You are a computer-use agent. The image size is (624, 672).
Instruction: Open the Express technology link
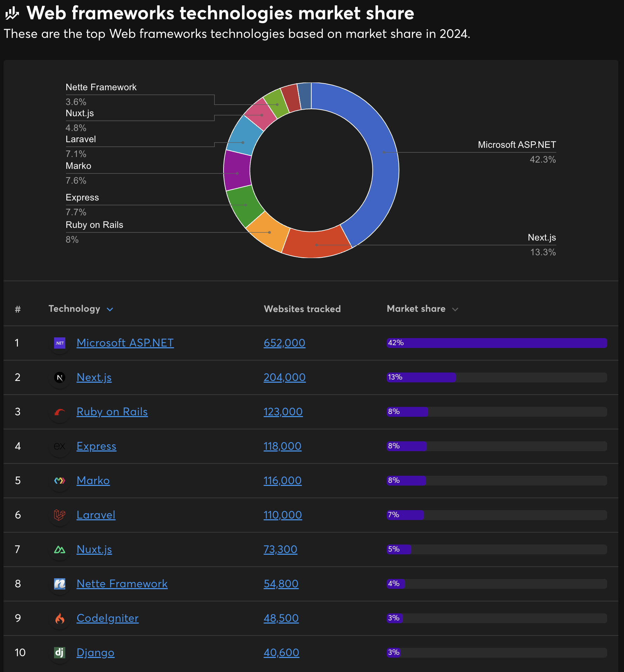(97, 446)
